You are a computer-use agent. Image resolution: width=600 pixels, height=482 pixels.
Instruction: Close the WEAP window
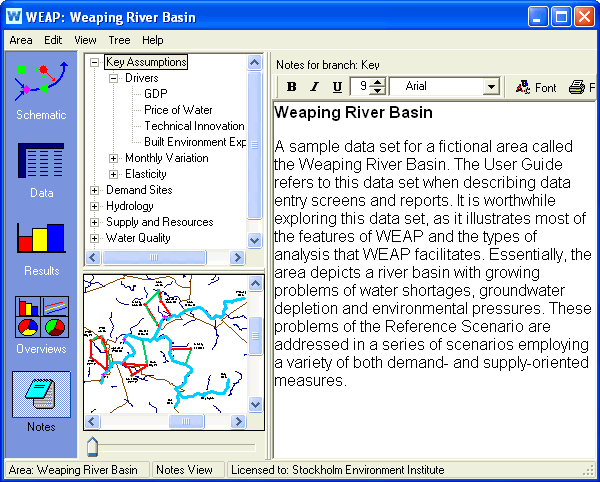click(585, 17)
